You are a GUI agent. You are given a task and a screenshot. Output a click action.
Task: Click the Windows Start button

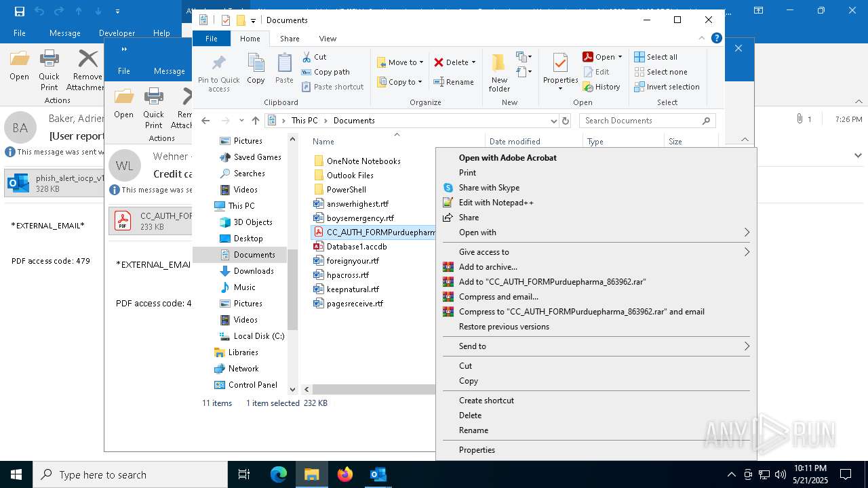(16, 474)
